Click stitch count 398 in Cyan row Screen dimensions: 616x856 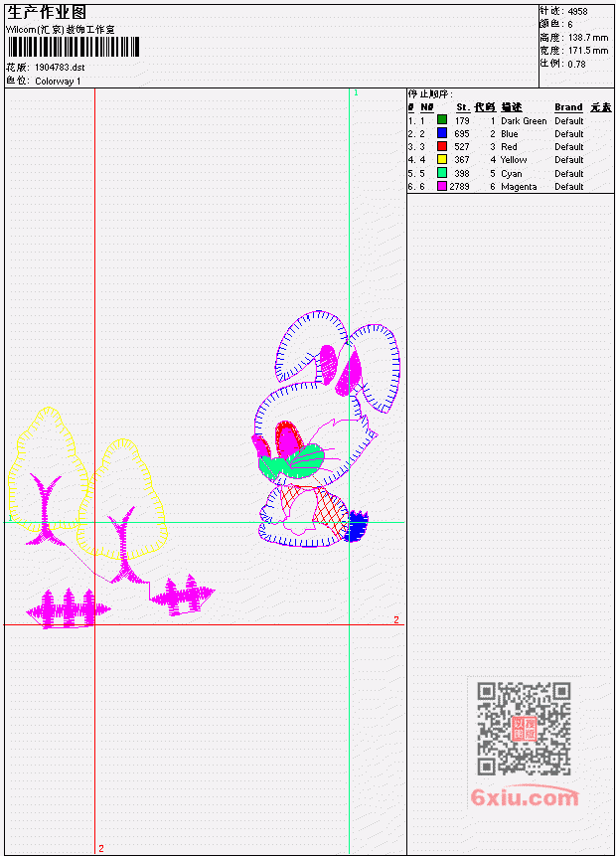tap(462, 174)
